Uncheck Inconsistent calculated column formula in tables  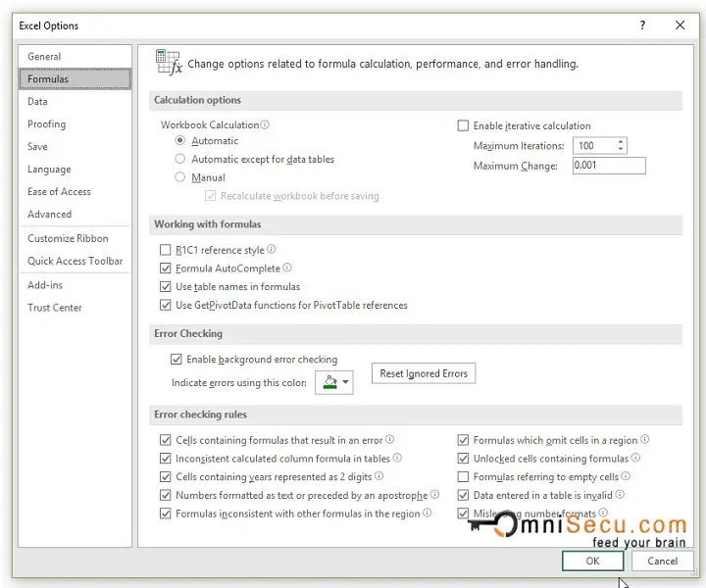point(166,459)
